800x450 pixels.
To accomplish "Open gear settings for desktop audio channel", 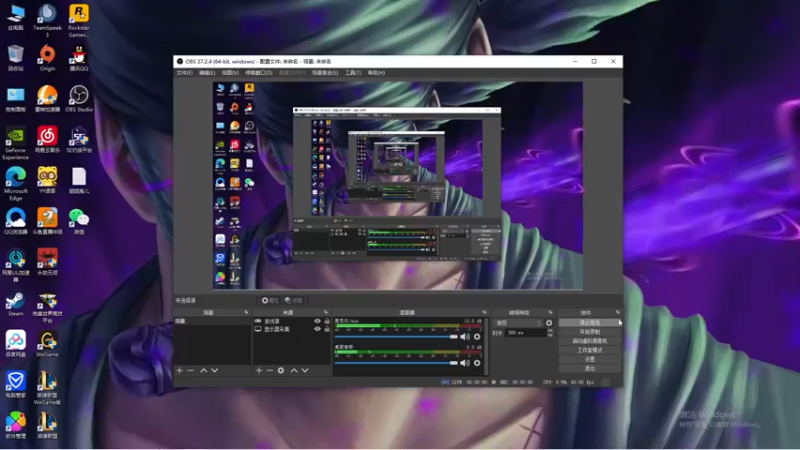I will point(477,363).
